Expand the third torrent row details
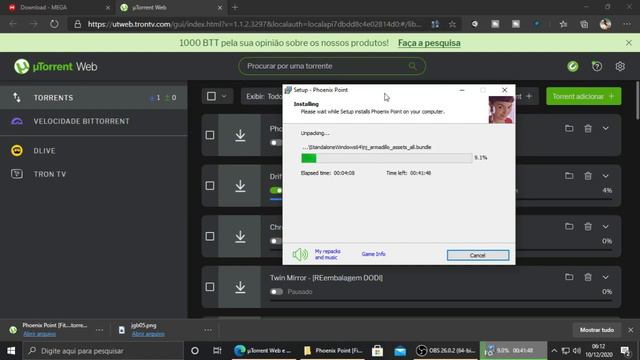Screen dimensions: 640x360 pos(605,227)
